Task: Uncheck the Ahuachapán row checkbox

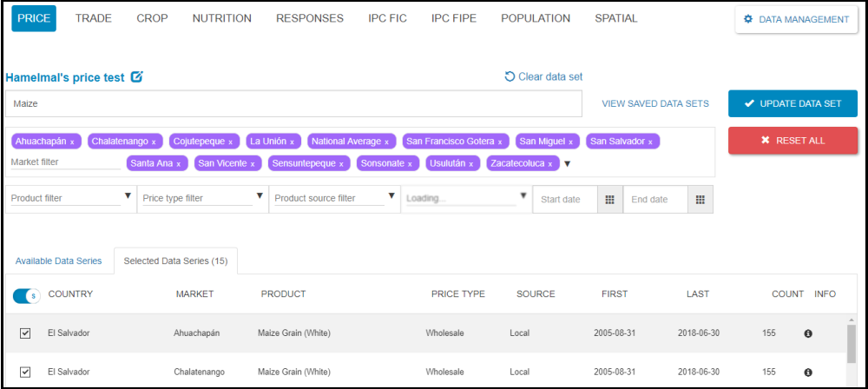Action: pyautogui.click(x=25, y=333)
